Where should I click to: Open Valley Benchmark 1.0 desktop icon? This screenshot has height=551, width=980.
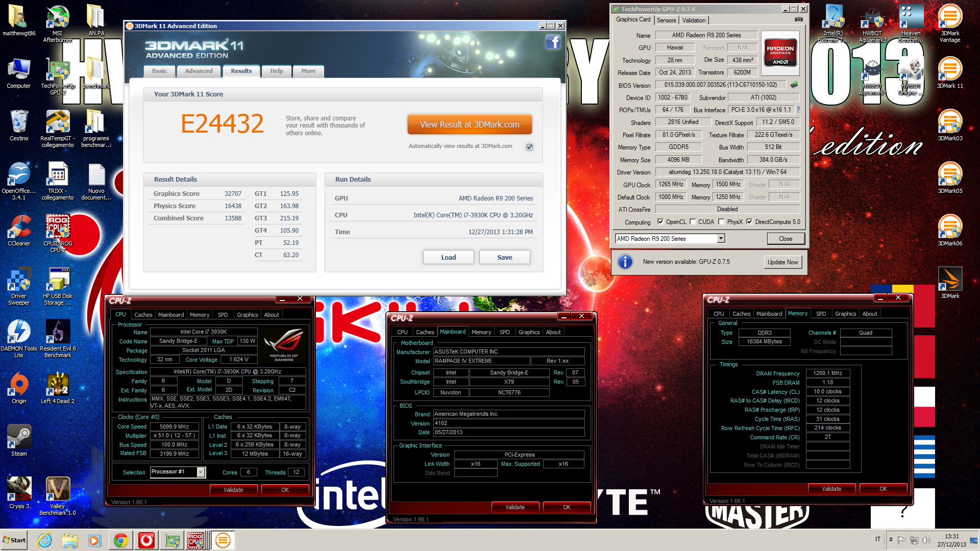[58, 496]
